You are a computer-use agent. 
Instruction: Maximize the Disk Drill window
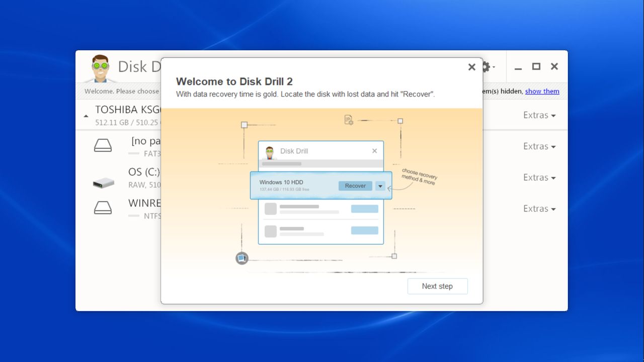pos(536,66)
